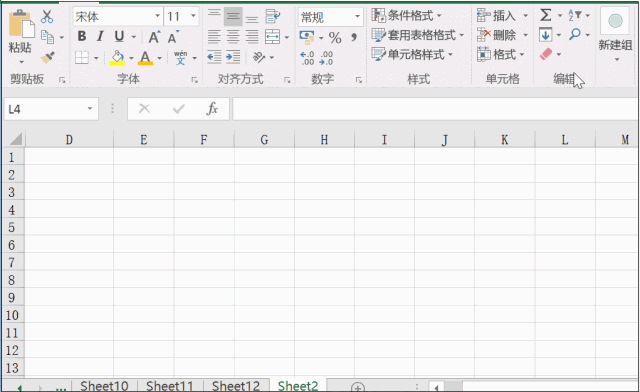Apply percent style format
The height and width of the screenshot is (392, 640).
click(x=335, y=38)
